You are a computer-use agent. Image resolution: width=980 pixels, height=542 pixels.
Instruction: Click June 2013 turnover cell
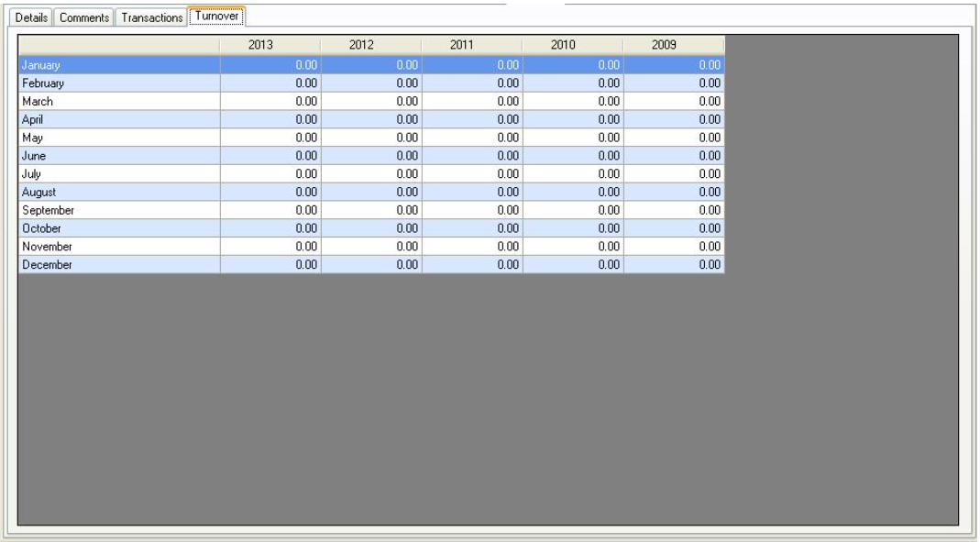point(270,156)
